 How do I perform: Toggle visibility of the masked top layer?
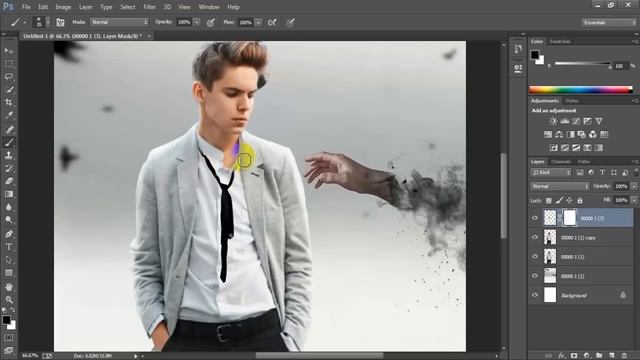pyautogui.click(x=535, y=218)
